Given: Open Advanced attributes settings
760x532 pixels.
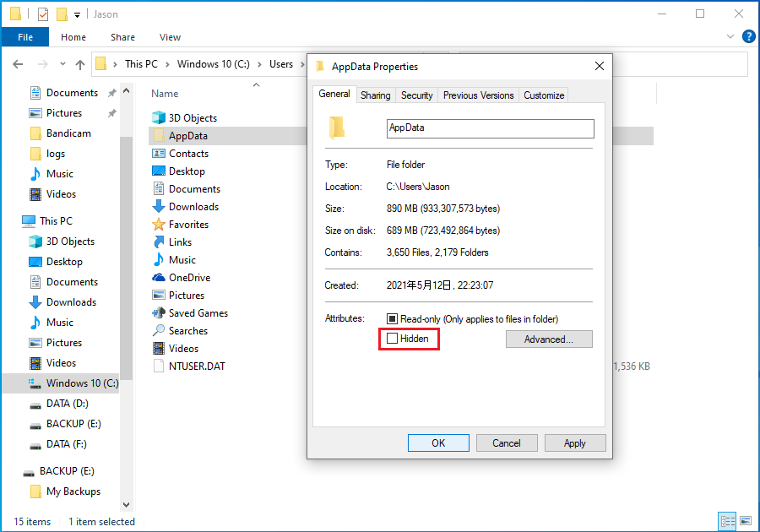Looking at the screenshot, I should 549,338.
